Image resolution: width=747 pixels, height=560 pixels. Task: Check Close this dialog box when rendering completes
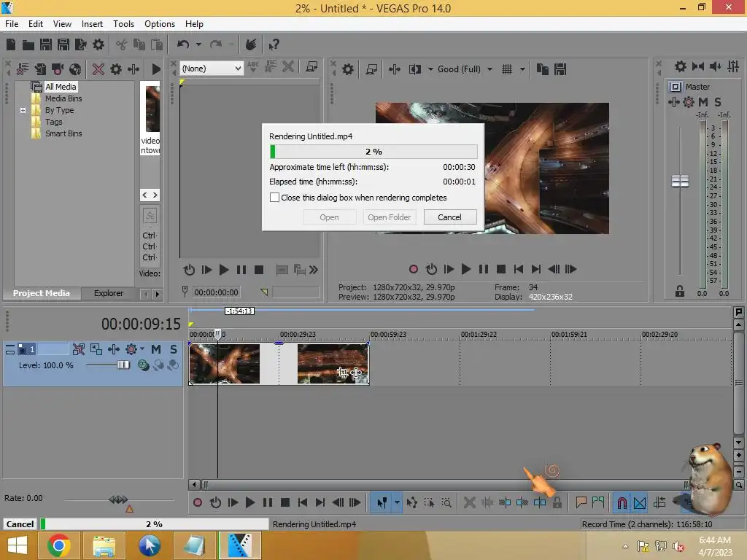pyautogui.click(x=274, y=197)
